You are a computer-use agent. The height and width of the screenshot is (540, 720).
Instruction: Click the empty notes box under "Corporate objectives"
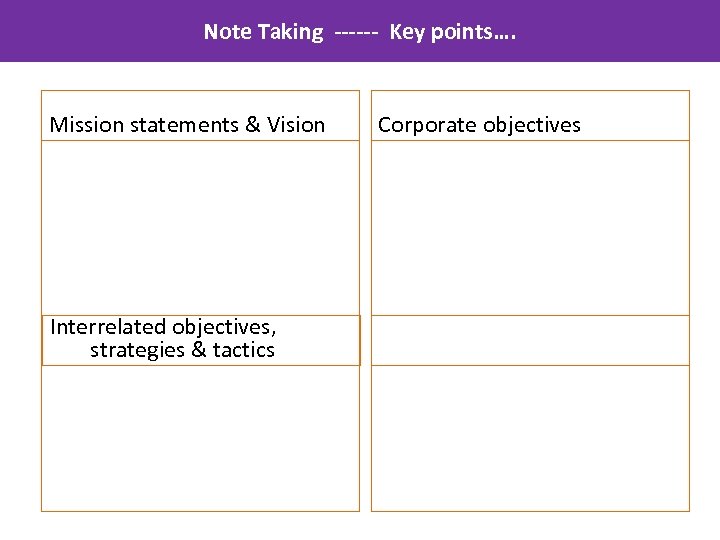tap(530, 228)
